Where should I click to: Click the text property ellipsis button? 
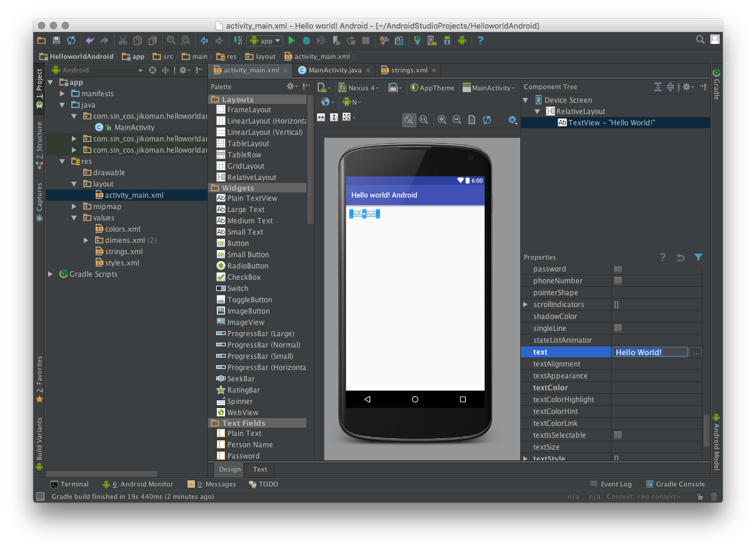coord(696,352)
